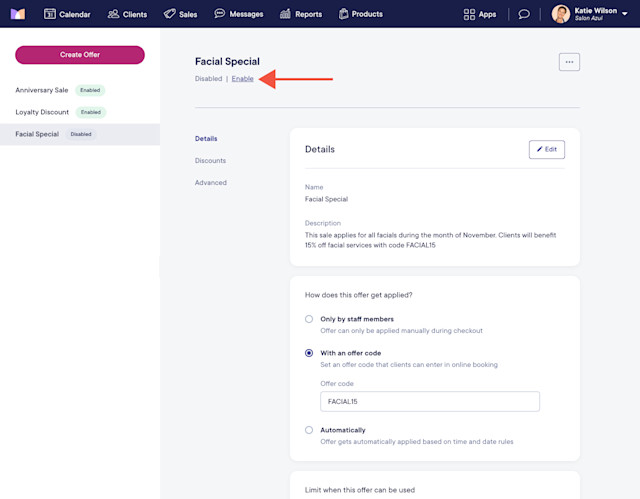640x499 pixels.
Task: Click Katie Wilson's profile avatar
Action: 561,14
